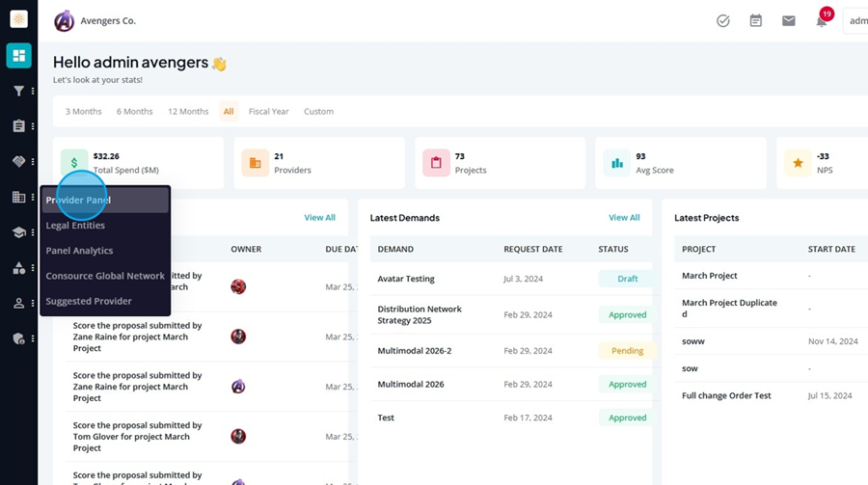Open the Multimodal 2026-2 demand
The width and height of the screenshot is (868, 485).
tap(415, 350)
